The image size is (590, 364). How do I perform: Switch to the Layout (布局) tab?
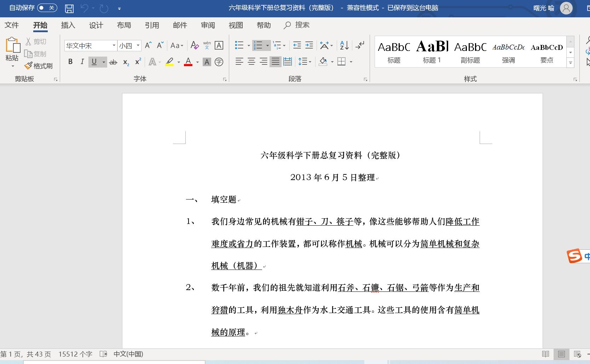click(x=124, y=25)
